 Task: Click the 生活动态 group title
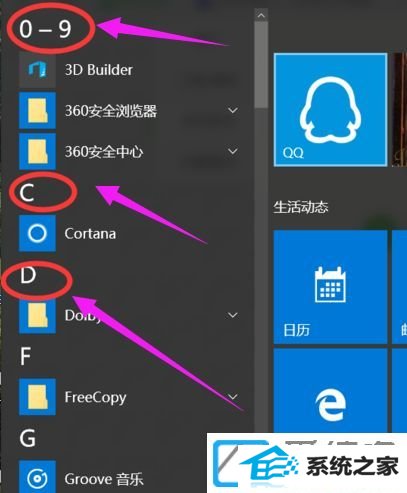[301, 207]
